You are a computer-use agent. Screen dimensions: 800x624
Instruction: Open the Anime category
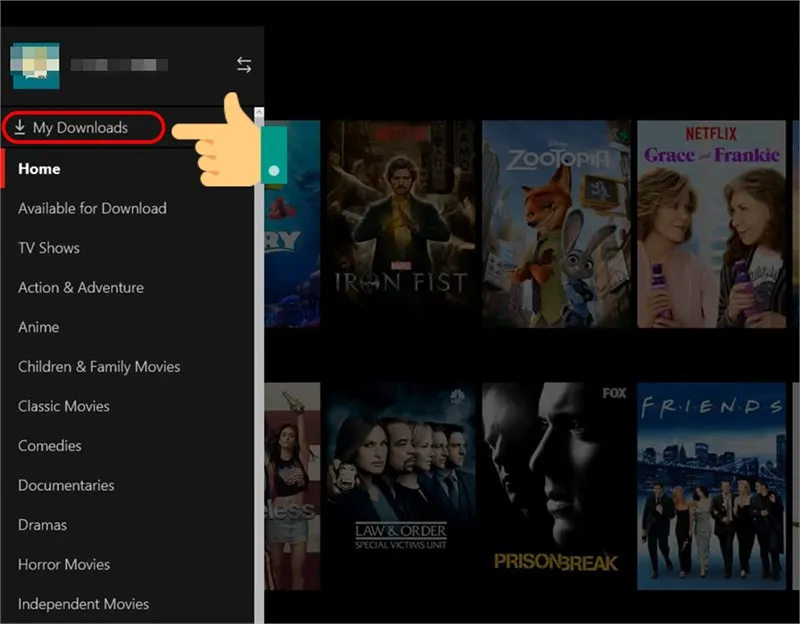[x=39, y=327]
